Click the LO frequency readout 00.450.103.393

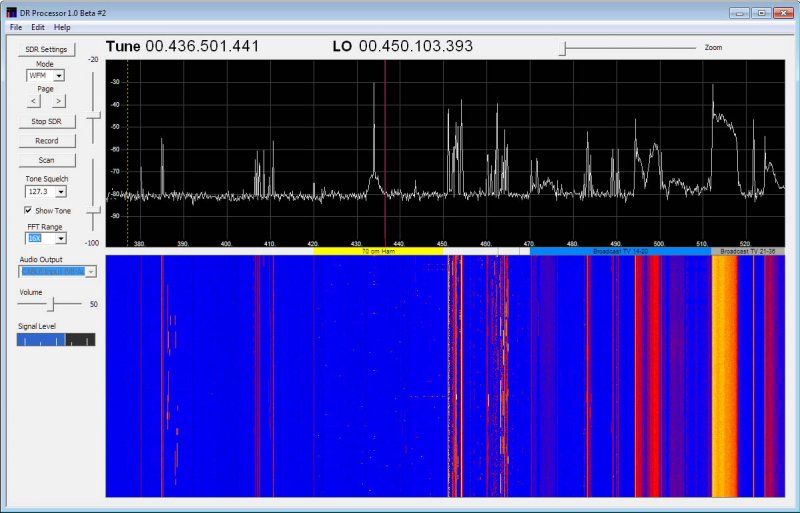pos(416,46)
